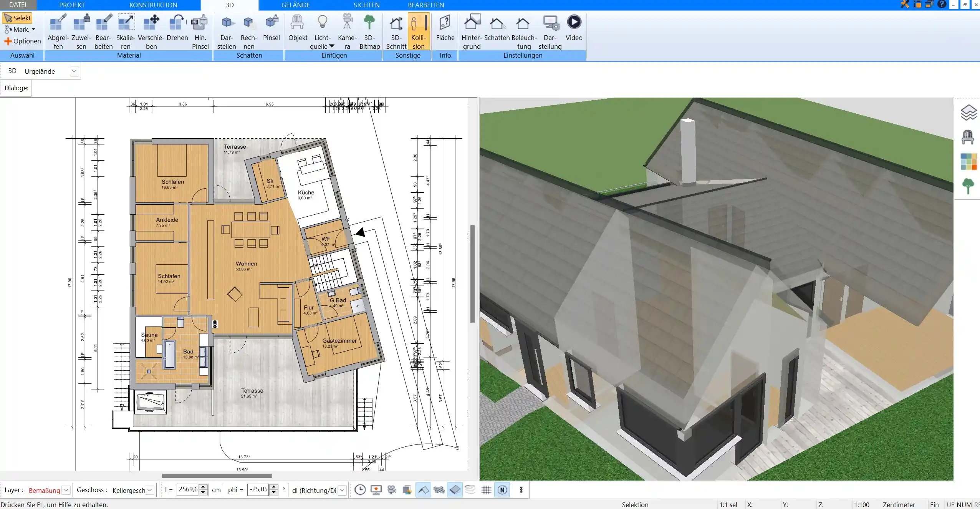Open Darstellung settings
The image size is (980, 509).
click(x=550, y=32)
